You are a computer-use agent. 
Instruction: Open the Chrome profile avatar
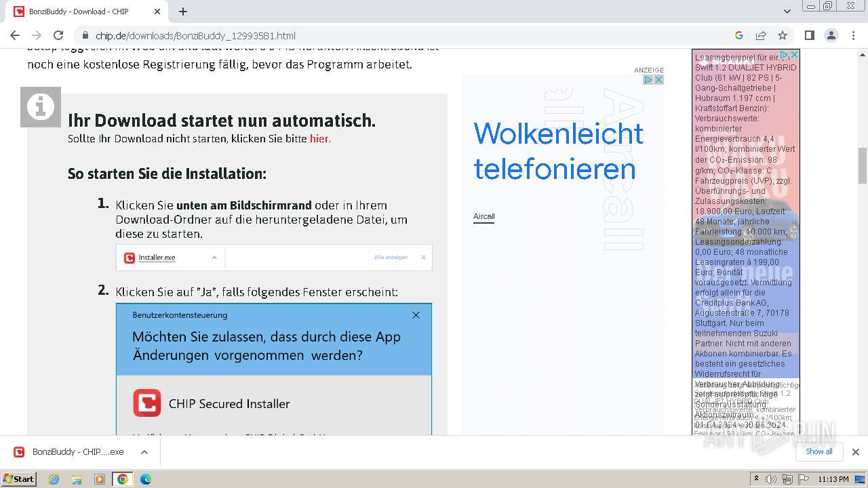[x=831, y=35]
